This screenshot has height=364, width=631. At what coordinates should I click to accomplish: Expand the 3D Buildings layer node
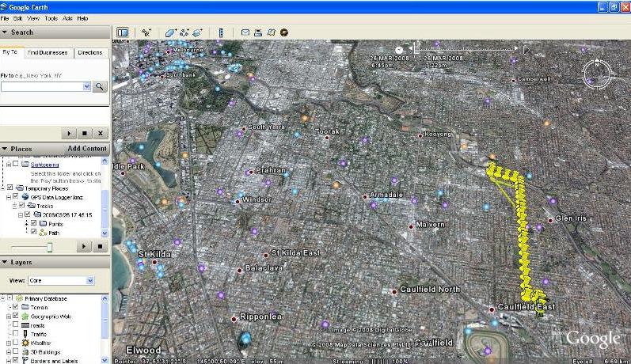click(x=9, y=352)
